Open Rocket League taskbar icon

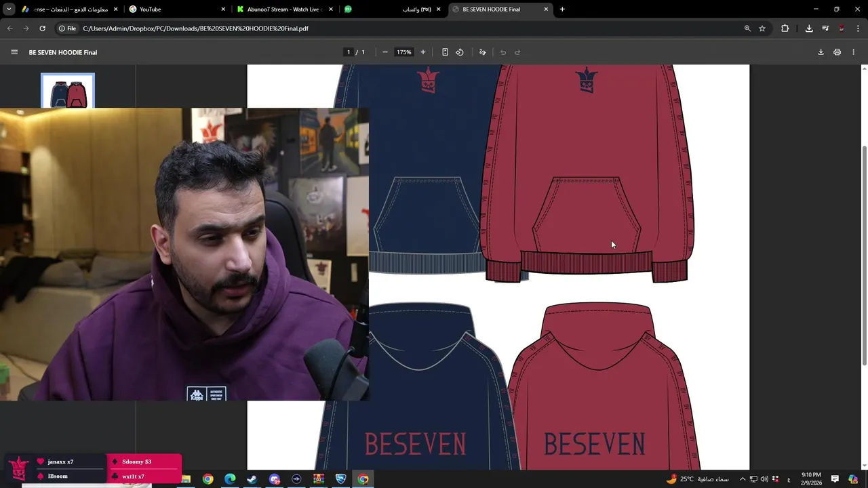pos(341,479)
